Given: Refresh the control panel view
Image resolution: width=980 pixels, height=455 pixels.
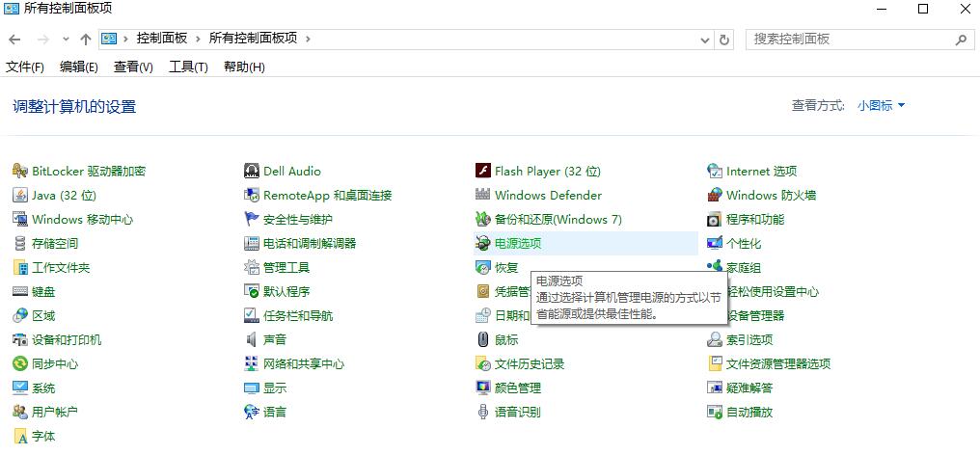Looking at the screenshot, I should coord(724,40).
